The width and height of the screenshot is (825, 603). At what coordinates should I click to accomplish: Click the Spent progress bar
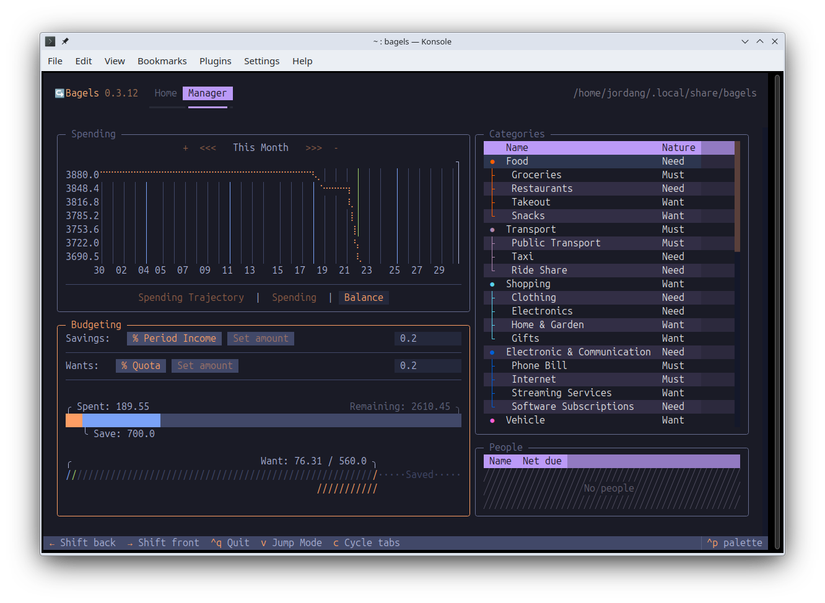point(263,419)
